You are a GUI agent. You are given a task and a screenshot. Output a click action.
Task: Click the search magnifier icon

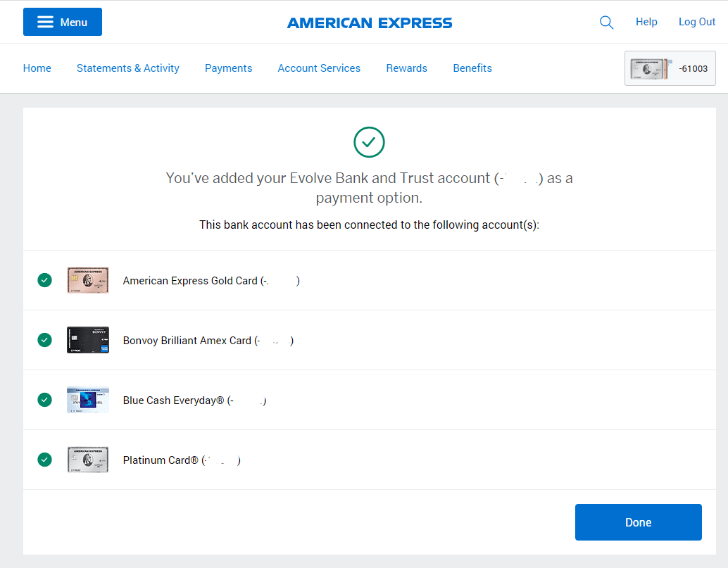point(606,23)
